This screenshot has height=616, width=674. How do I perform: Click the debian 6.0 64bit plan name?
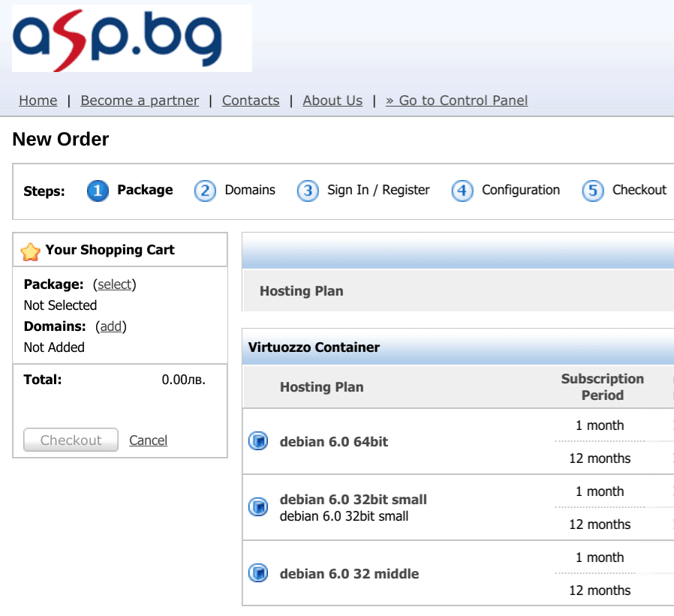[x=334, y=442]
